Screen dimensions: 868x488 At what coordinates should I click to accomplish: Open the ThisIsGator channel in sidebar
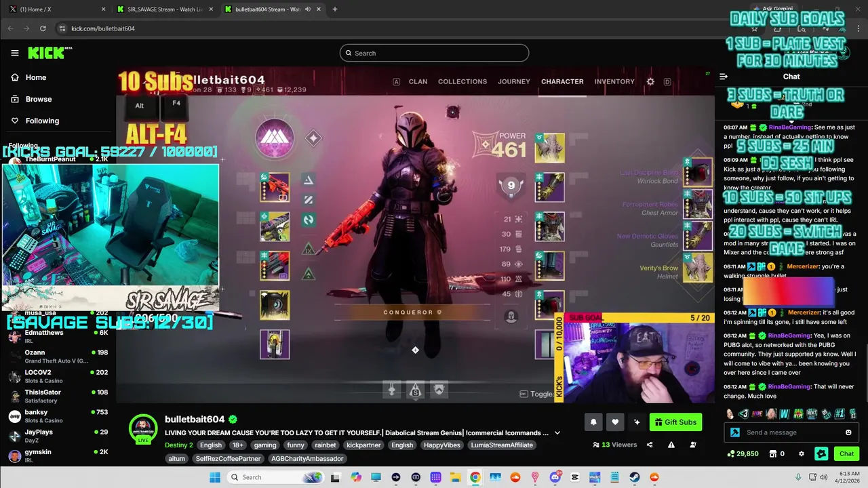58,396
